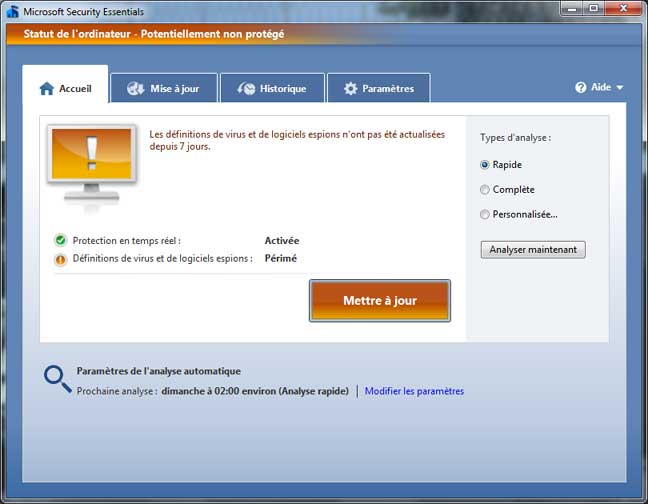Click the globe icon on Mise à jour tab
Image resolution: width=648 pixels, height=504 pixels.
[136, 88]
